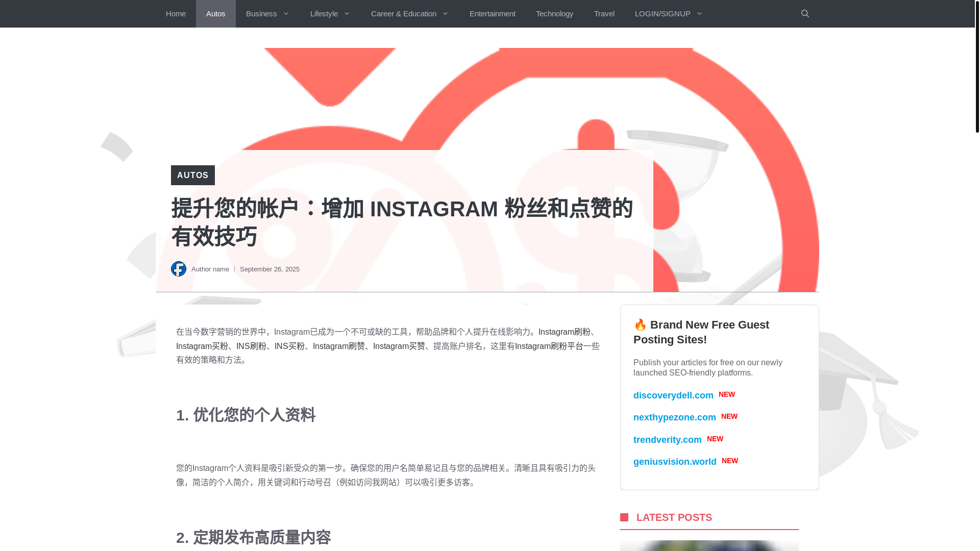Screen dimensions: 980x551
Task: Open the trendverity.com link
Action: [667, 440]
